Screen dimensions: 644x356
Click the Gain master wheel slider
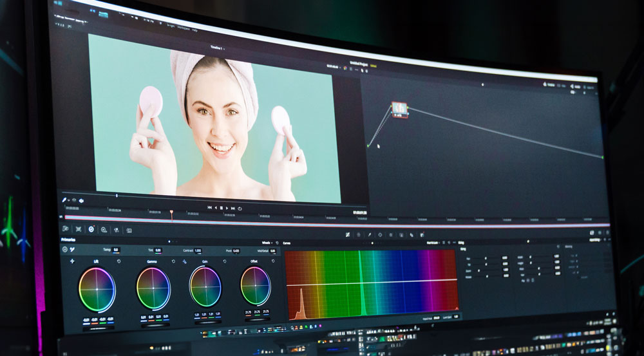207,323
